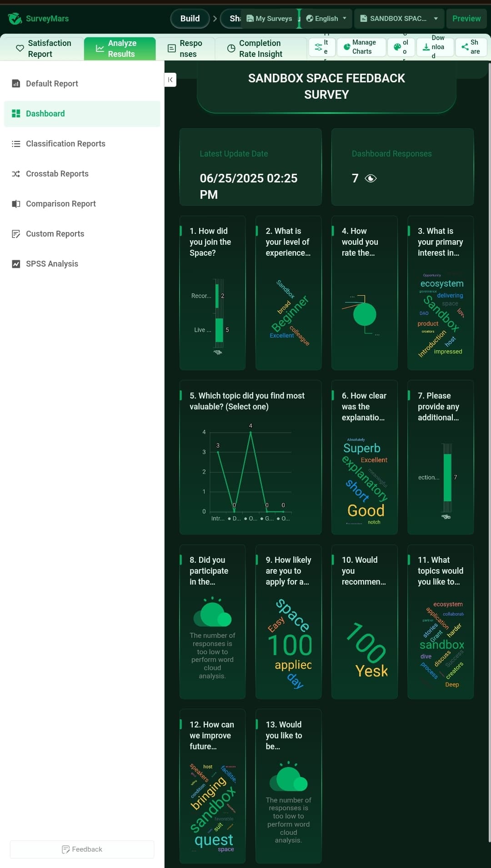Image resolution: width=491 pixels, height=868 pixels.
Task: Expand the breadcrumb chevron after Build
Action: coord(215,19)
